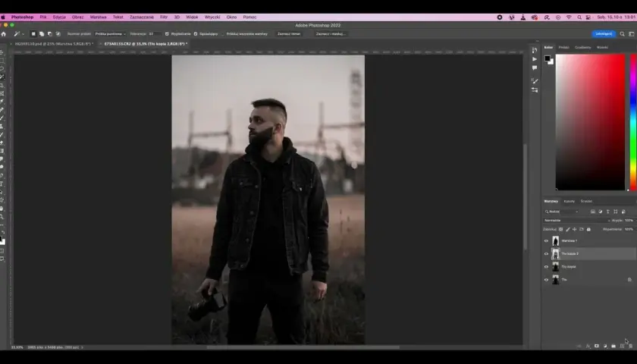
Task: Click the foreground color swatch in Kolor panel
Action: [x=548, y=58]
